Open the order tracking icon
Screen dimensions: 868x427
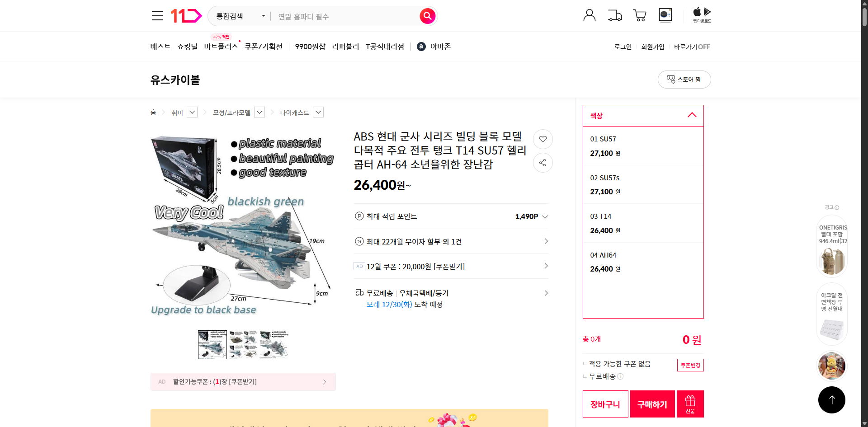(614, 15)
